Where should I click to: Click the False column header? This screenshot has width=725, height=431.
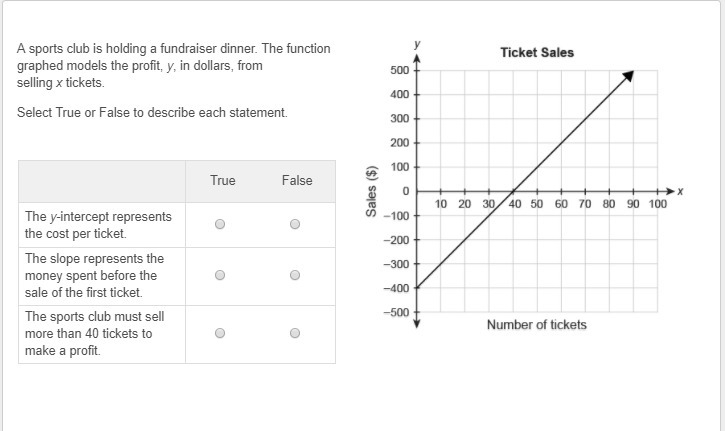pos(297,180)
